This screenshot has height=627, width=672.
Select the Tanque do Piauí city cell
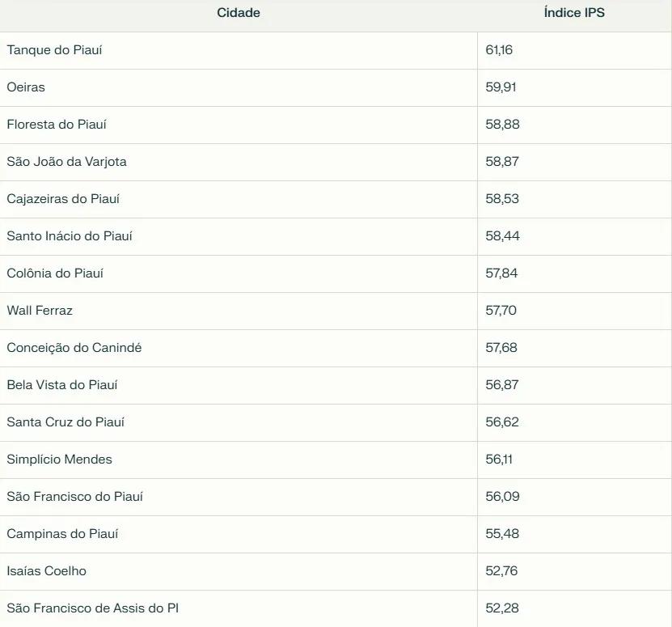pyautogui.click(x=54, y=50)
